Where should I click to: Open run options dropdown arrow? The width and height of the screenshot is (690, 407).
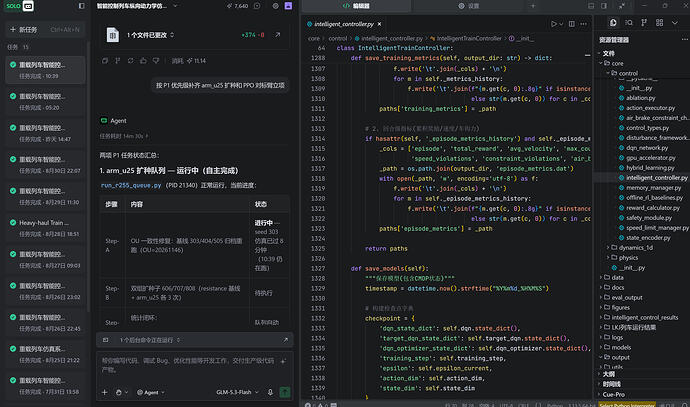[561, 24]
